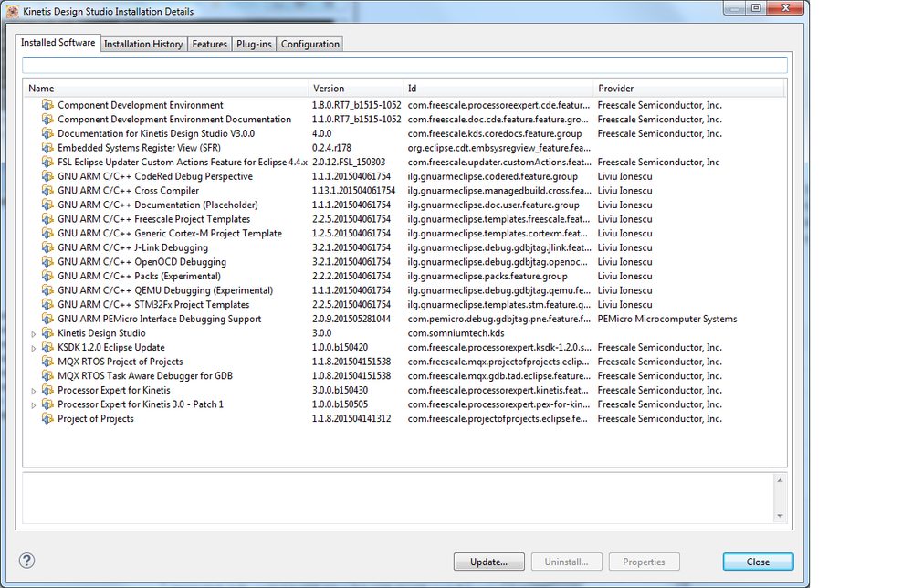Click Generic Cortex-M Project Template icon
This screenshot has height=588, width=912.
pos(47,233)
